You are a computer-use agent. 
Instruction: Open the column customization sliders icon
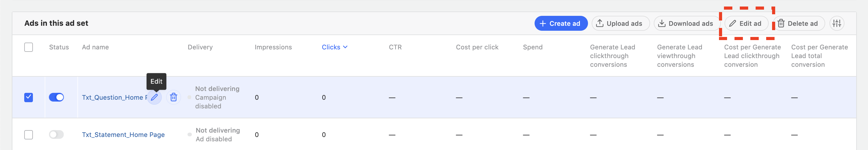(x=836, y=23)
